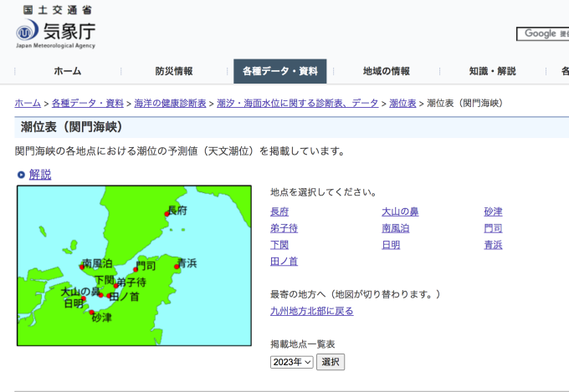The height and width of the screenshot is (392, 569).
Task: Click the 潮位表 breadcrumb link
Action: pyautogui.click(x=402, y=104)
